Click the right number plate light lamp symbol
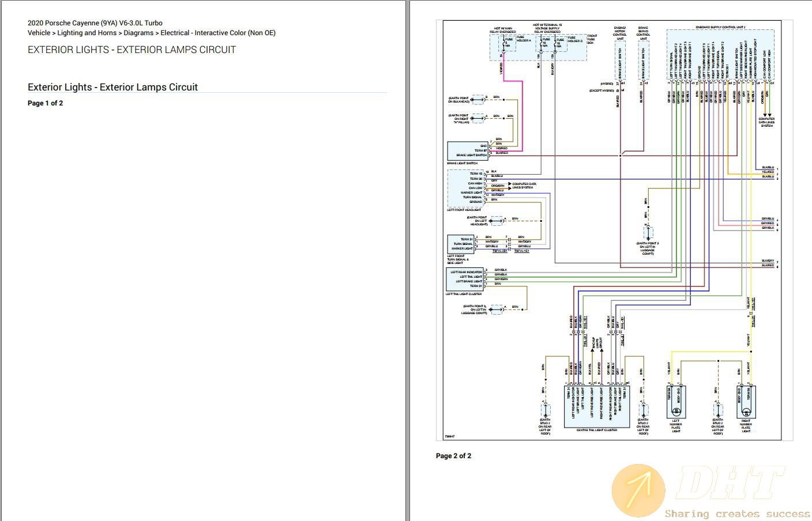 click(x=746, y=411)
